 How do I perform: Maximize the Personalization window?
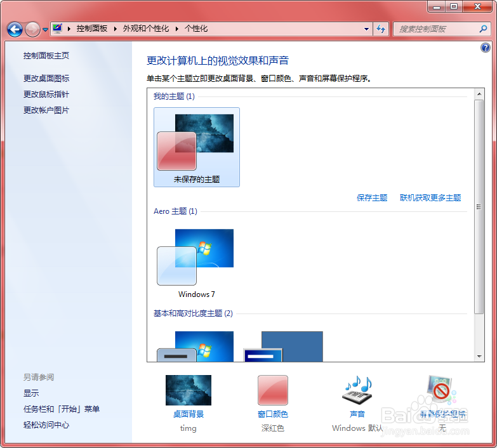click(x=454, y=6)
